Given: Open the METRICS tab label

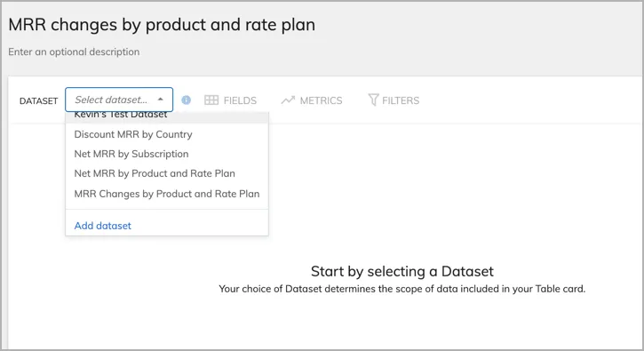Looking at the screenshot, I should click(321, 100).
